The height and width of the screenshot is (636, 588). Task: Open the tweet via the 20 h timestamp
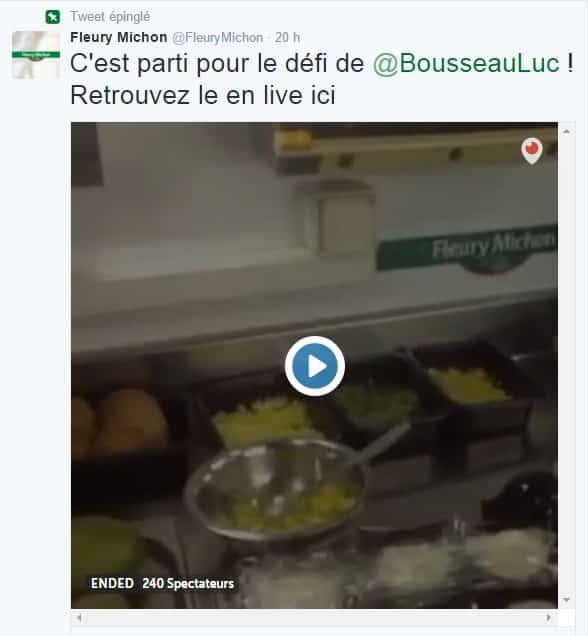(x=288, y=38)
